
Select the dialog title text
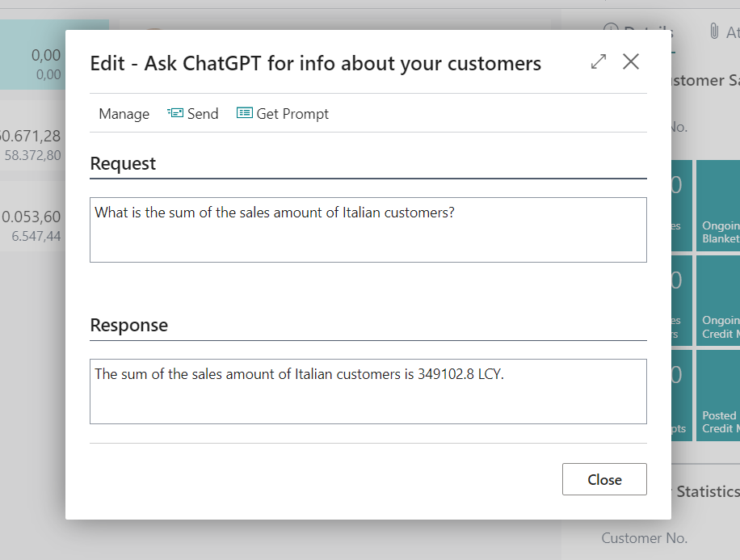point(315,63)
